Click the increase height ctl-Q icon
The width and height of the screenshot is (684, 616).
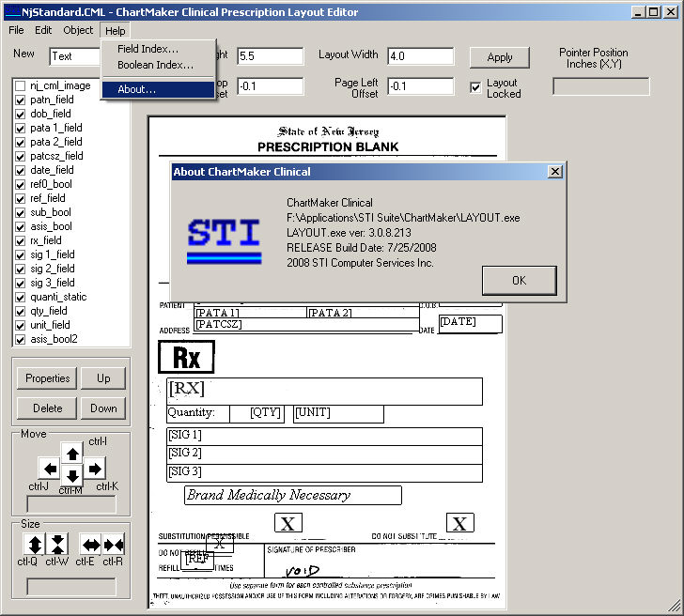[x=35, y=545]
